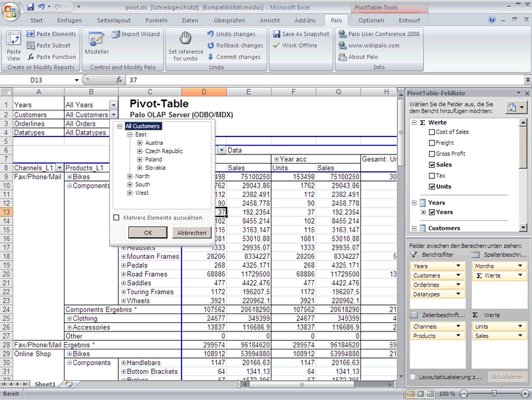Click the zoom slider handle
Screen dimensions: 532x400
[x=494, y=393]
